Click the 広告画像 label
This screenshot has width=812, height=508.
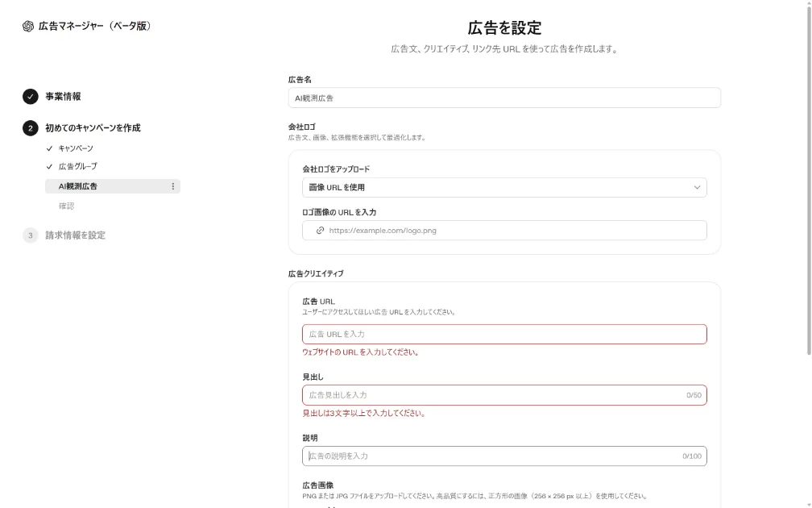point(318,485)
